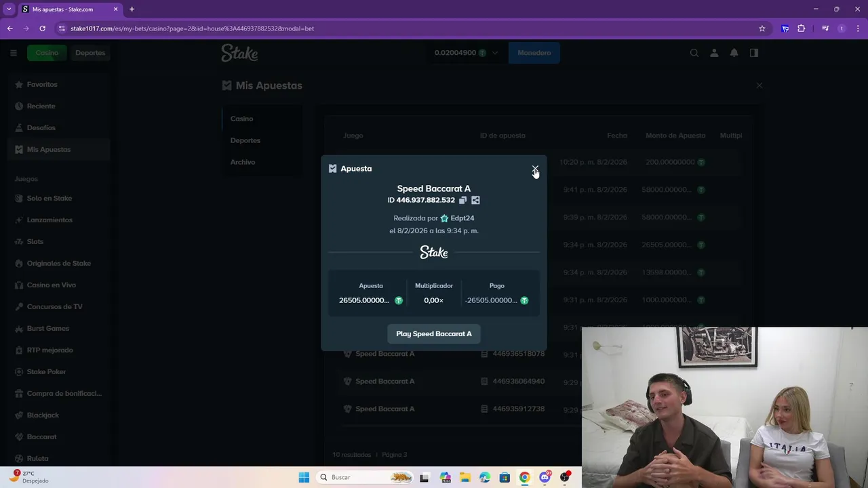Click the share icon next to bet ID
Image resolution: width=868 pixels, height=488 pixels.
point(475,200)
